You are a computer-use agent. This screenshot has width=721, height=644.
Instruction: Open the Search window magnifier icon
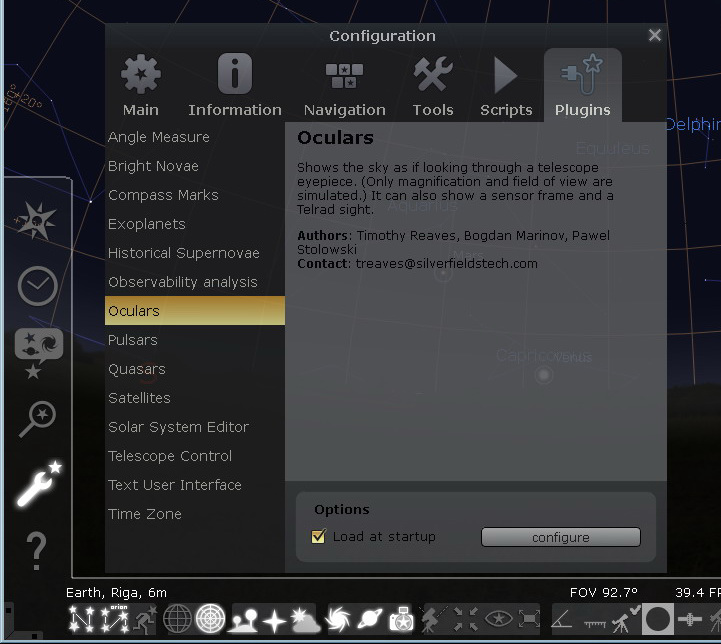[x=38, y=419]
